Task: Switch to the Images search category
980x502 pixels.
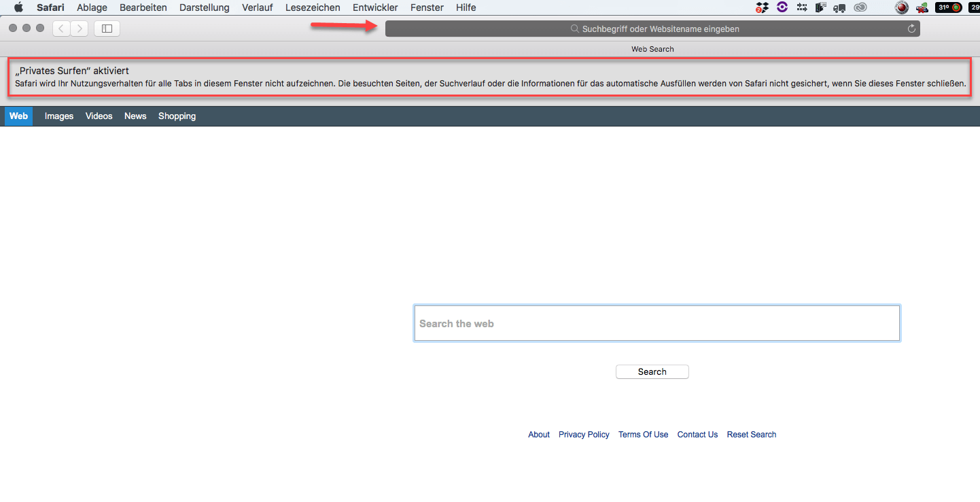Action: [x=59, y=116]
